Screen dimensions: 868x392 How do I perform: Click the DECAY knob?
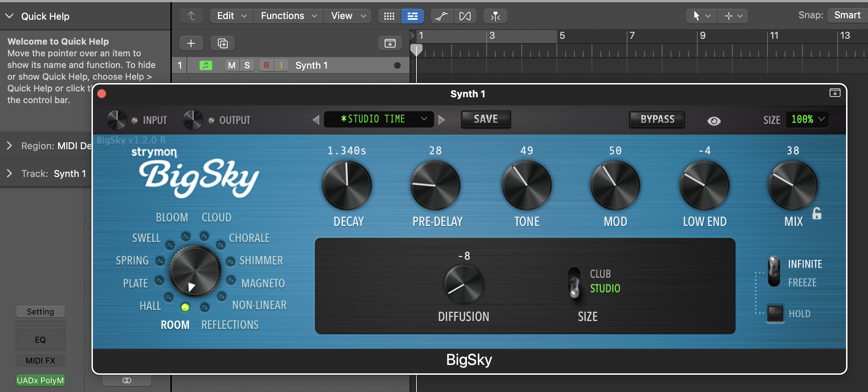pos(347,185)
